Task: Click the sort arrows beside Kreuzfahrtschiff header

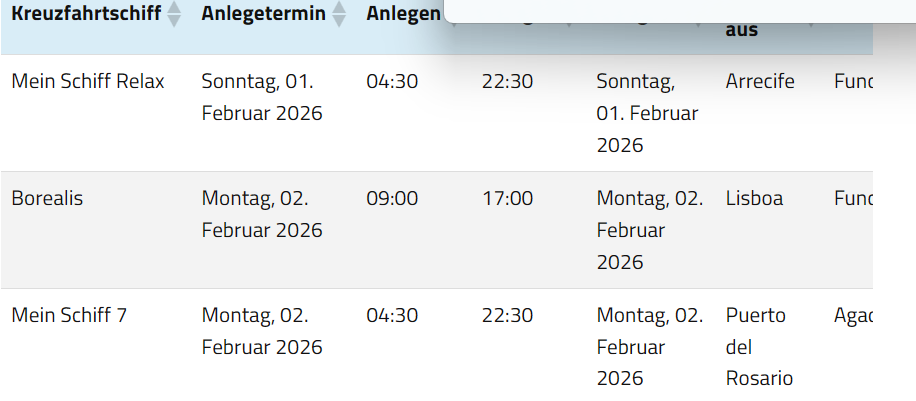Action: tap(174, 14)
